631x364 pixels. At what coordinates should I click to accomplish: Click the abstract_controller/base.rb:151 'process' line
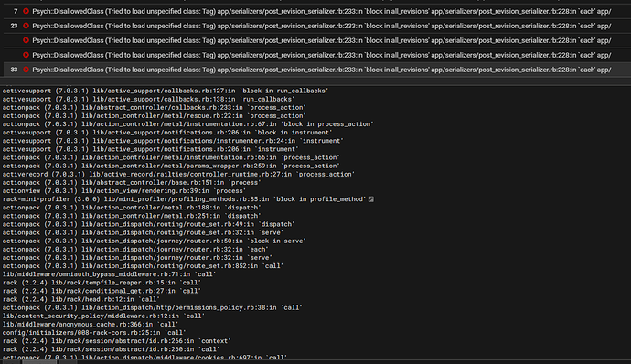pos(132,182)
